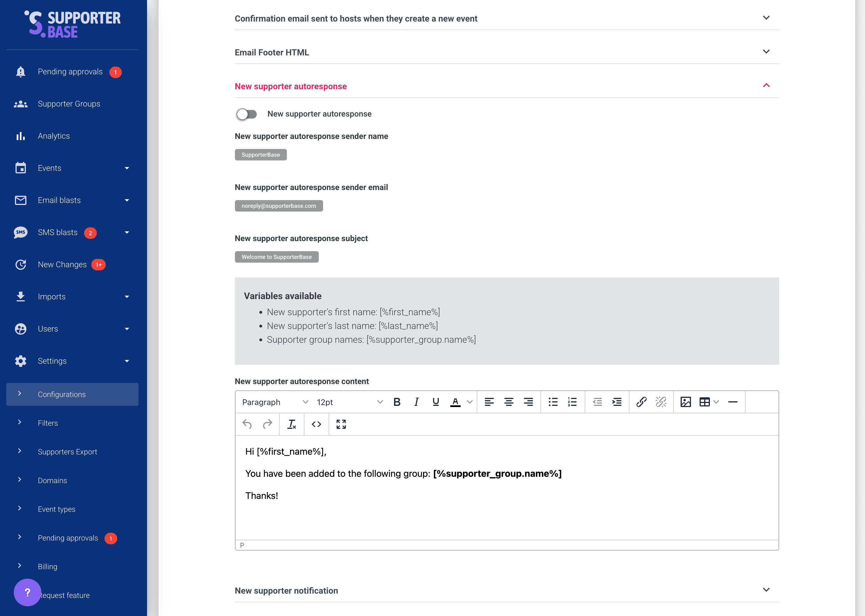Click the Italic formatting icon

(x=416, y=402)
